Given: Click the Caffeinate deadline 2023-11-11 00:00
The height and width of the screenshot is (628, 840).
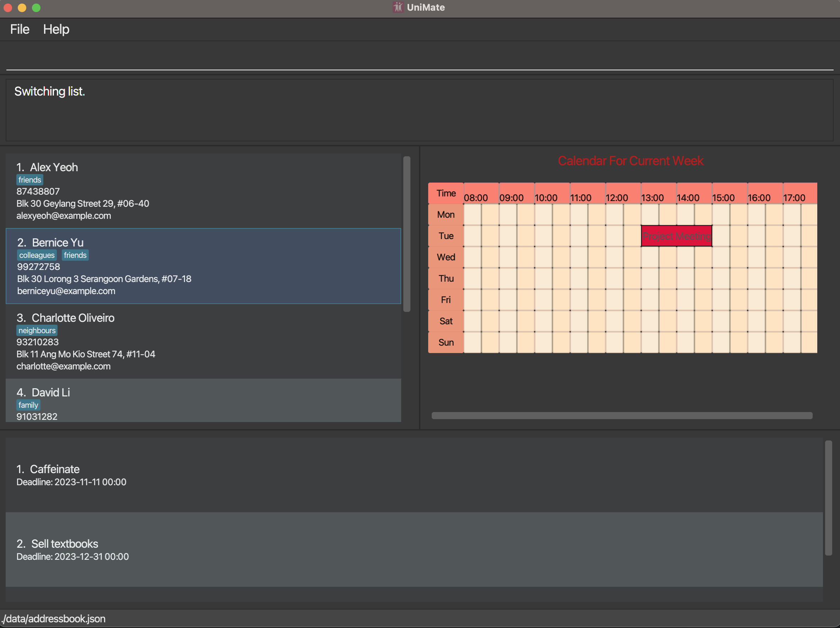Looking at the screenshot, I should (71, 482).
